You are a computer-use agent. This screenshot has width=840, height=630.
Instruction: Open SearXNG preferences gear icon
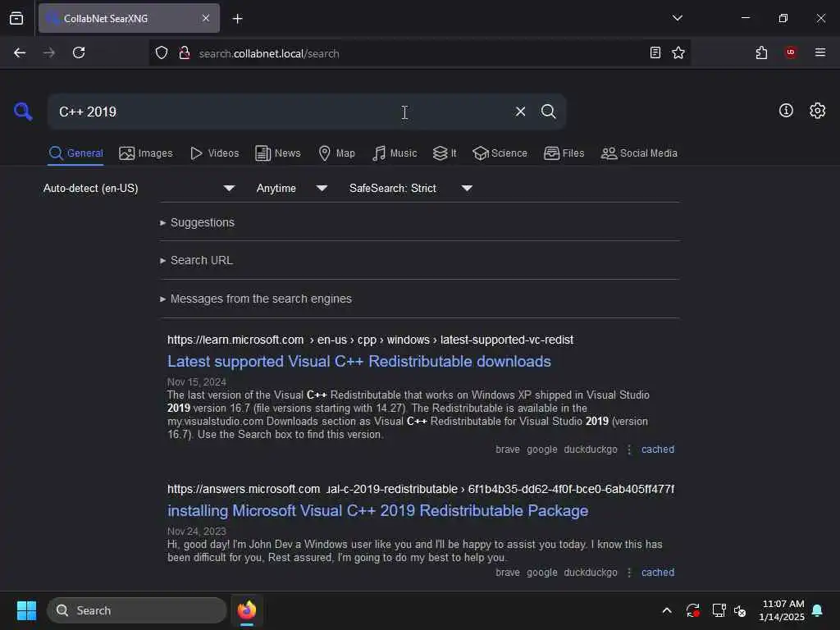tap(818, 111)
